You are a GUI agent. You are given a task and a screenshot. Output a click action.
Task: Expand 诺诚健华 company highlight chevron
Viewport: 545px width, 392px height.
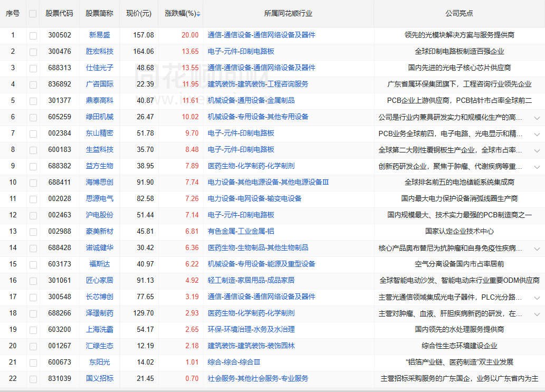(537, 248)
